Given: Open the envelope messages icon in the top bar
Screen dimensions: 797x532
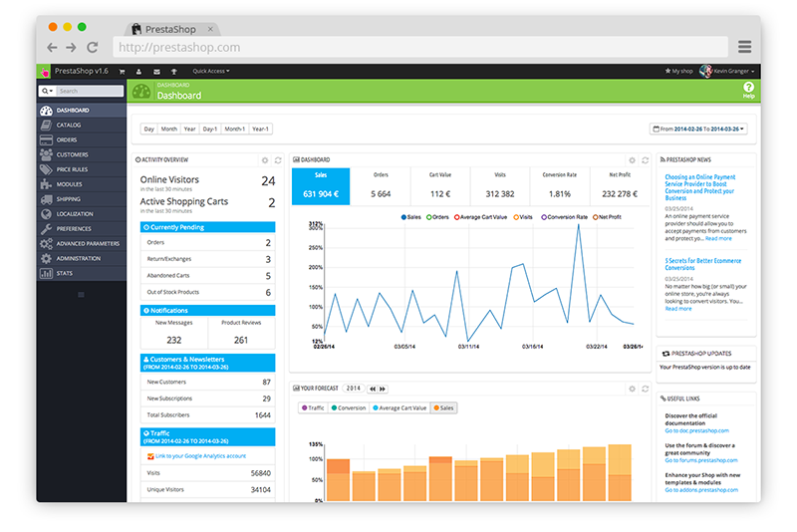Looking at the screenshot, I should (156, 72).
